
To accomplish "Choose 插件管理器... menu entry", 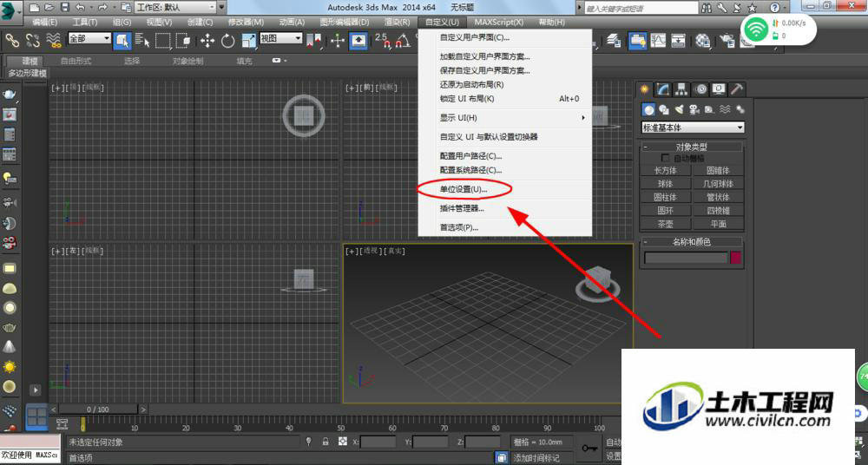I will (505, 208).
